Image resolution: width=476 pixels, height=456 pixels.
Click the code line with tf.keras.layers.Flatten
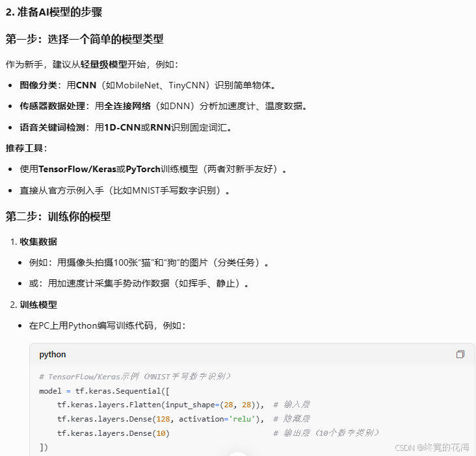(161, 405)
